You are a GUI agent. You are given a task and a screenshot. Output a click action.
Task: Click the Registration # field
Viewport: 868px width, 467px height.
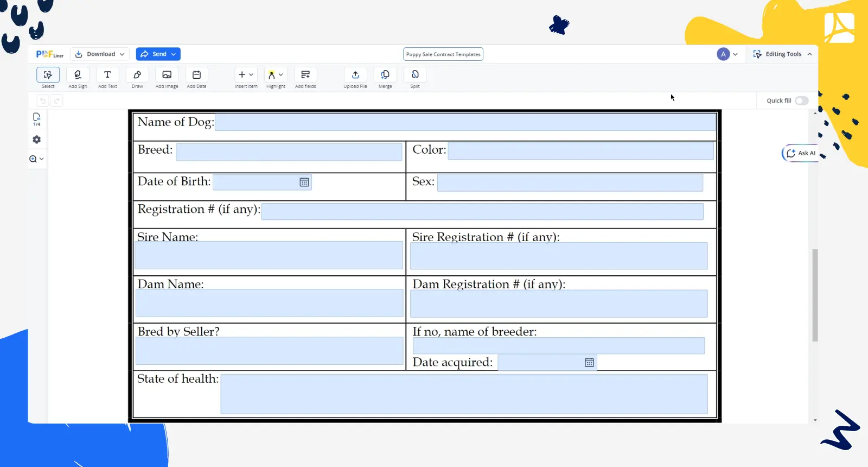(x=482, y=212)
